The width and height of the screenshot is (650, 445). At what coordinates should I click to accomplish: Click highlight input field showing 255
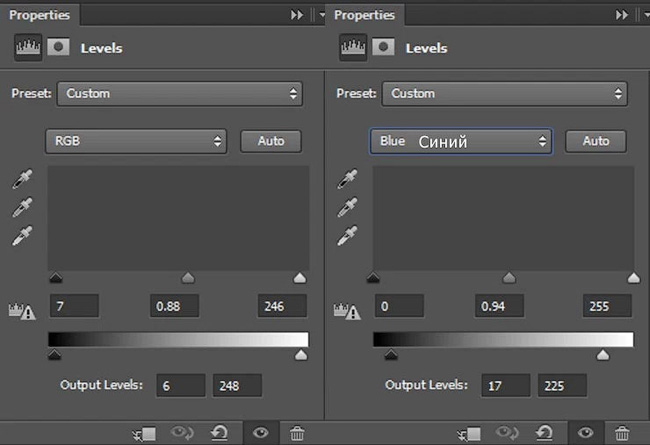click(607, 306)
